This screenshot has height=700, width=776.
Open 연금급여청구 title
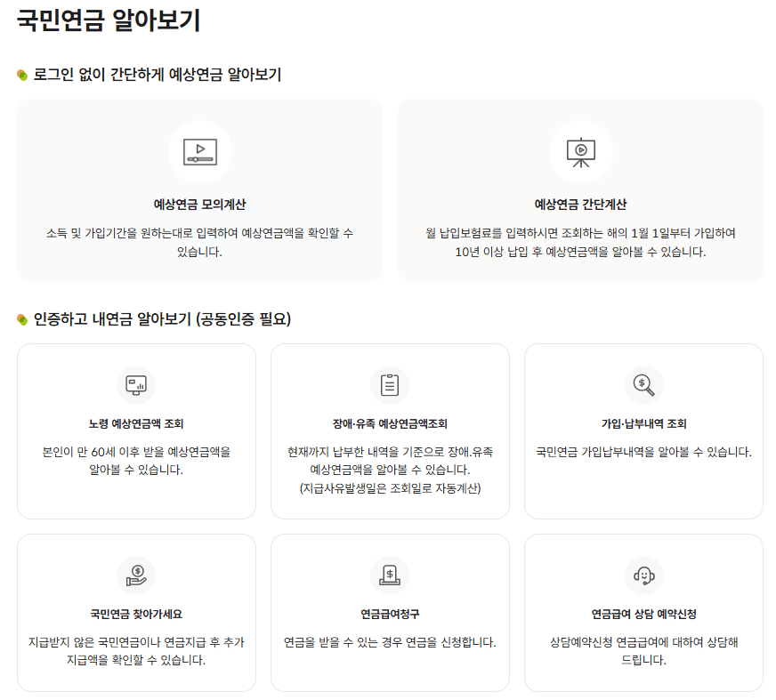[x=390, y=614]
